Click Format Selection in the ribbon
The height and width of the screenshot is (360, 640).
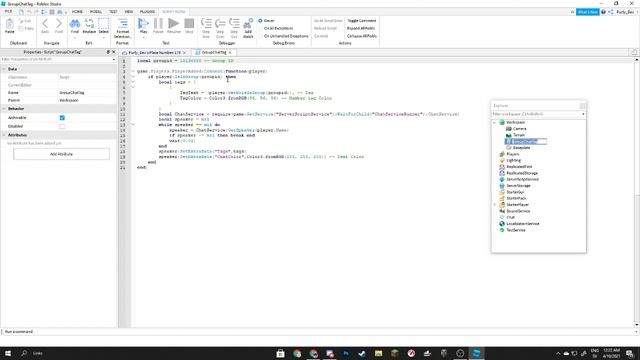tap(122, 28)
